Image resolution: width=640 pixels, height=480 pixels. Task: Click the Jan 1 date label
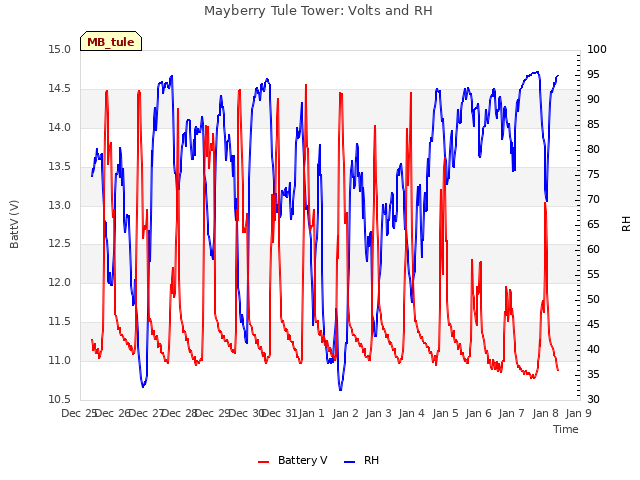click(x=311, y=413)
